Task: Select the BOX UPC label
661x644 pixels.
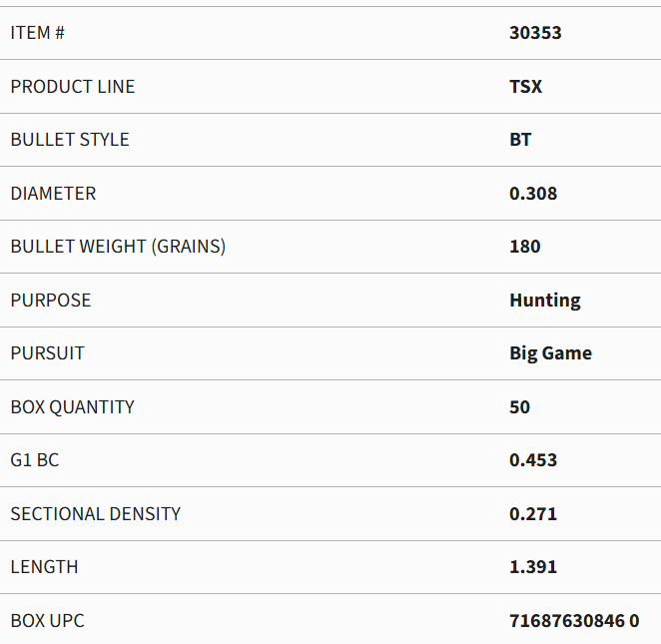Action: pyautogui.click(x=47, y=621)
